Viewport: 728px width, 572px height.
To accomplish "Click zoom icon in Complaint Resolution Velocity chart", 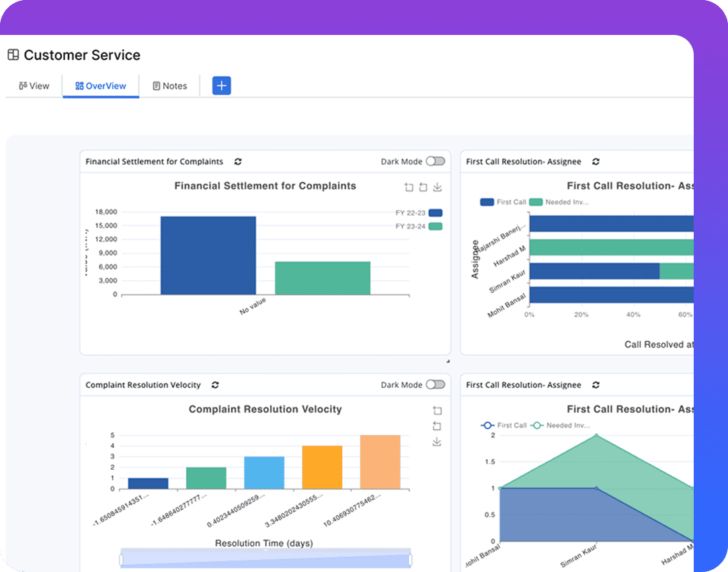I will click(437, 411).
